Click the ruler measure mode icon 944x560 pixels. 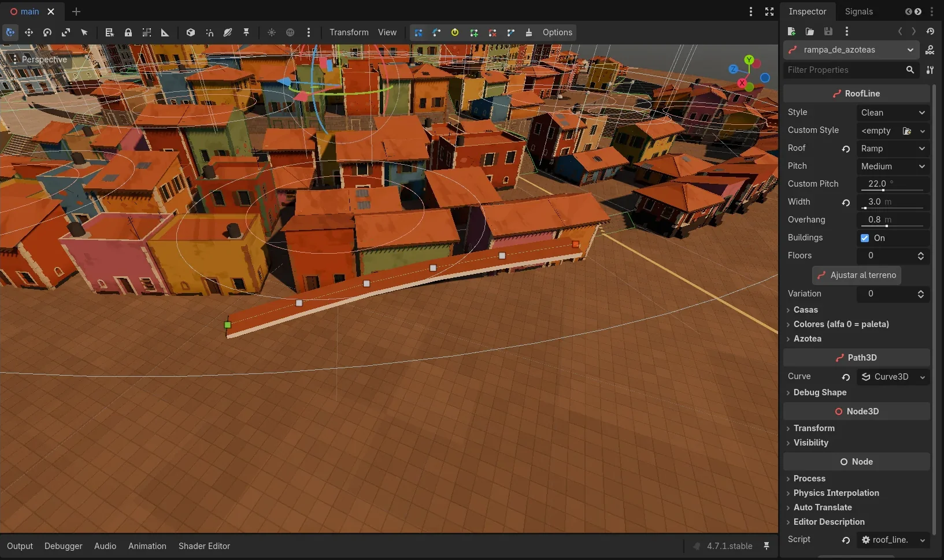point(165,32)
